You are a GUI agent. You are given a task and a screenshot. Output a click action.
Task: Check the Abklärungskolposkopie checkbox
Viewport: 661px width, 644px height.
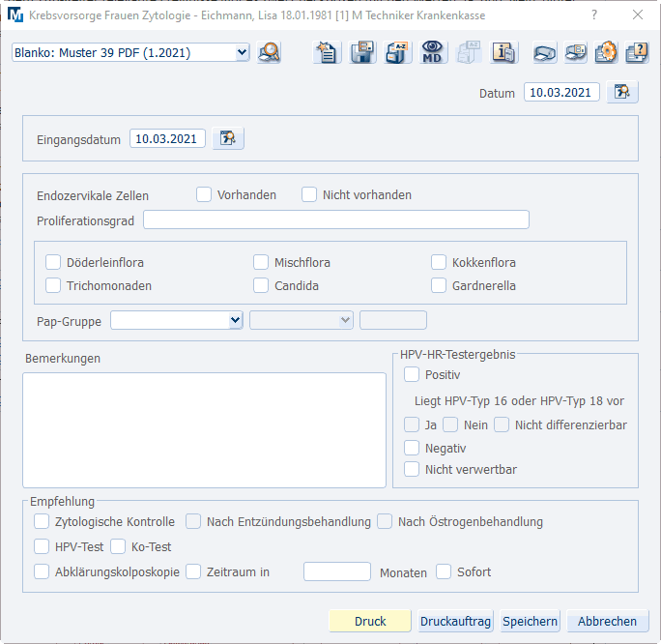click(42, 571)
